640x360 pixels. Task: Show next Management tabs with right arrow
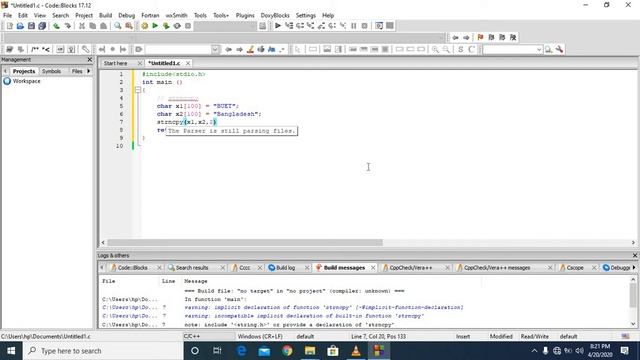pyautogui.click(x=89, y=71)
